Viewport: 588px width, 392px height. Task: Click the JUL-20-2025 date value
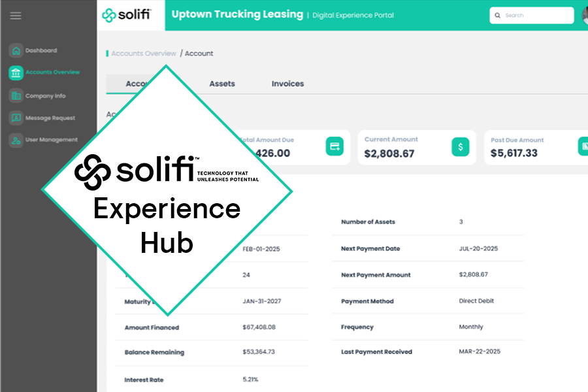click(478, 249)
